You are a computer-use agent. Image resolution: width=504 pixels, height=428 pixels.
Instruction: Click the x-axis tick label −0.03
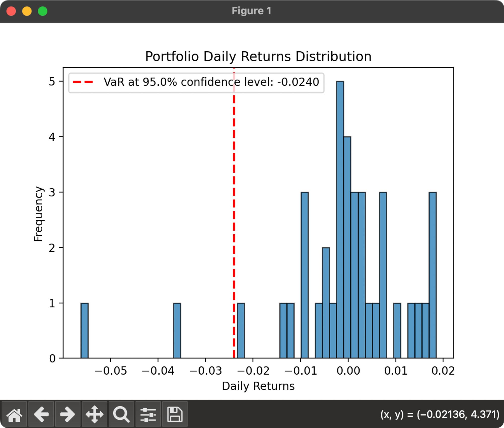tap(206, 371)
